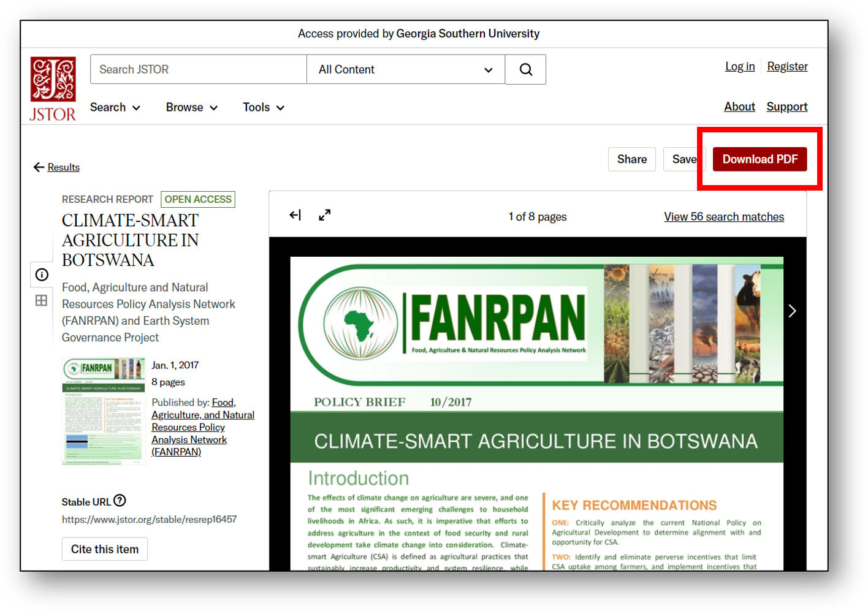
Task: Click the Download PDF button
Action: pos(759,159)
